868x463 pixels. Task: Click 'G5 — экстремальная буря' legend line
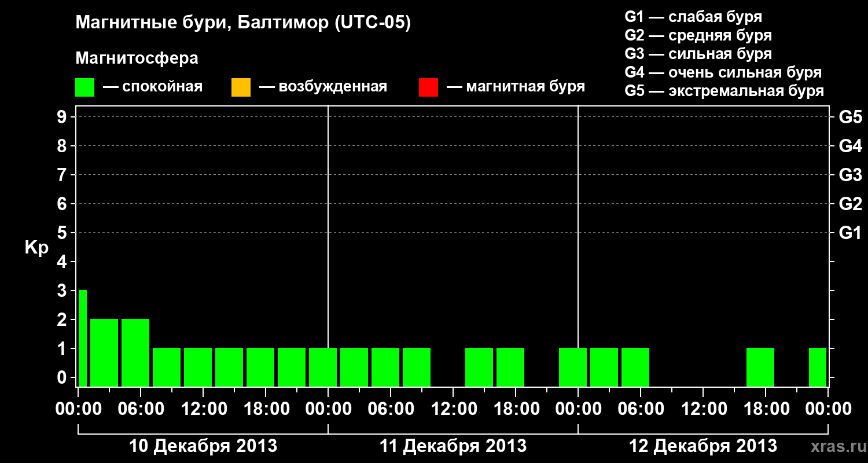724,91
